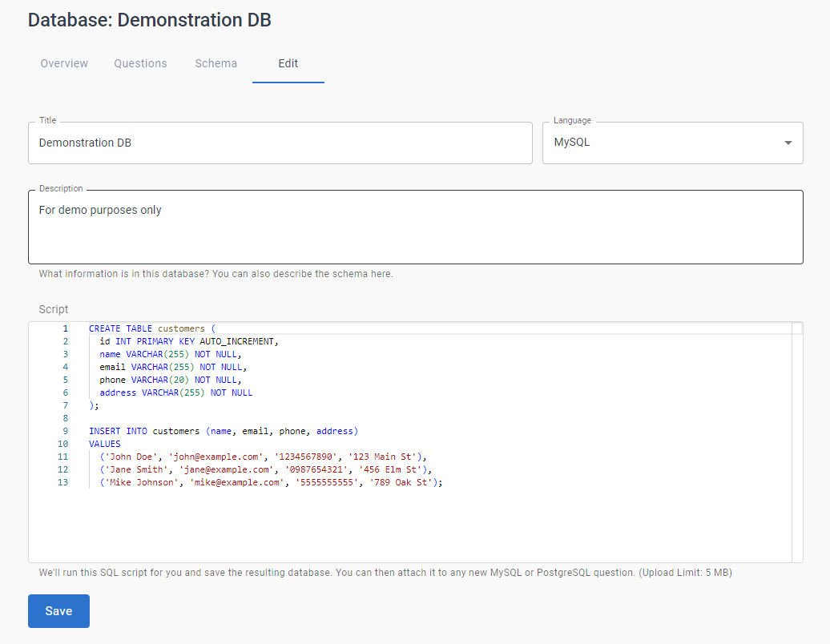This screenshot has width=830, height=644.
Task: Click the script editor vertical scrollbar
Action: (796, 441)
